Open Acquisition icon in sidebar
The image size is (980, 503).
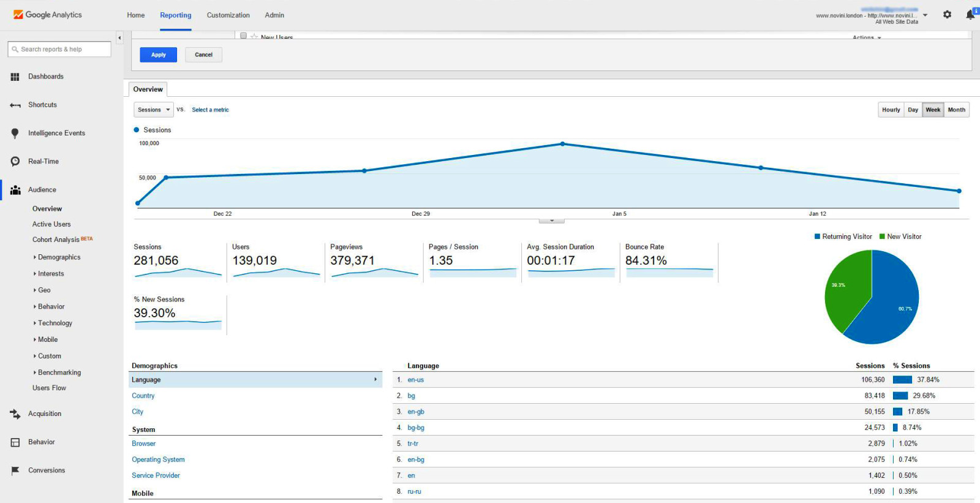[x=15, y=414]
